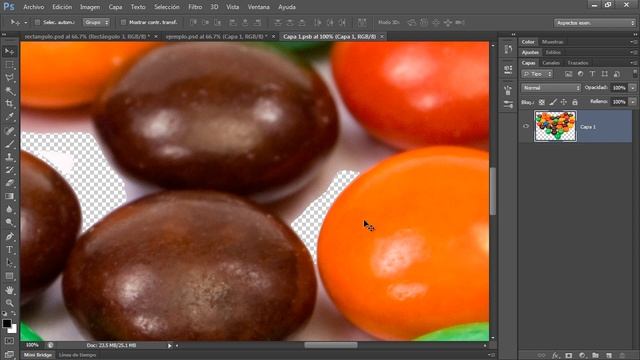640x360 pixels.
Task: Filter layers by smart objects icon
Action: click(617, 74)
